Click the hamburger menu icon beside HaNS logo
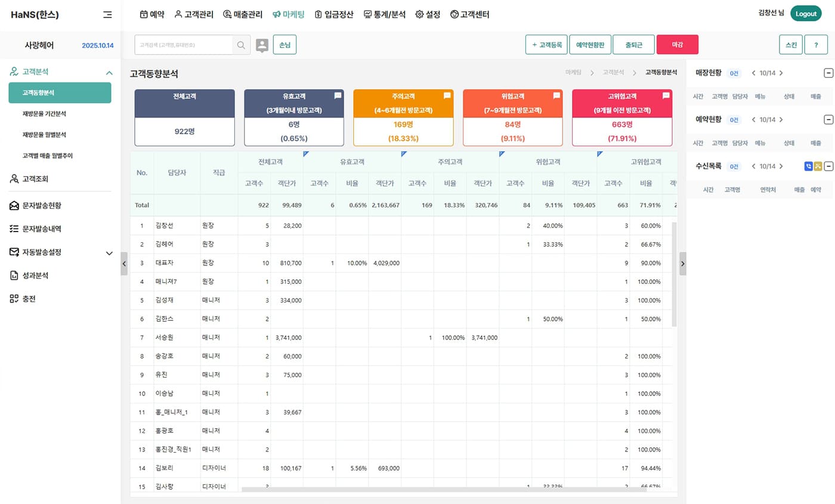 point(107,15)
